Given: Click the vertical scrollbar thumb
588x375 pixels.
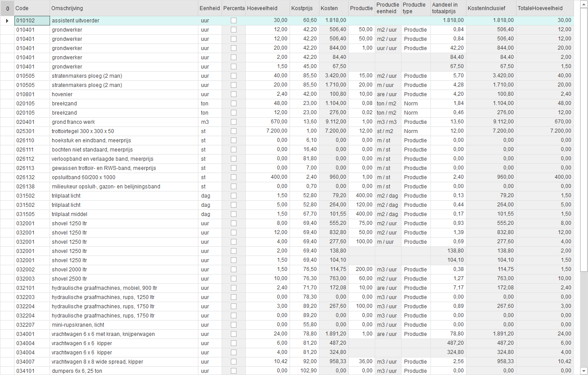Looking at the screenshot, I should (584, 140).
